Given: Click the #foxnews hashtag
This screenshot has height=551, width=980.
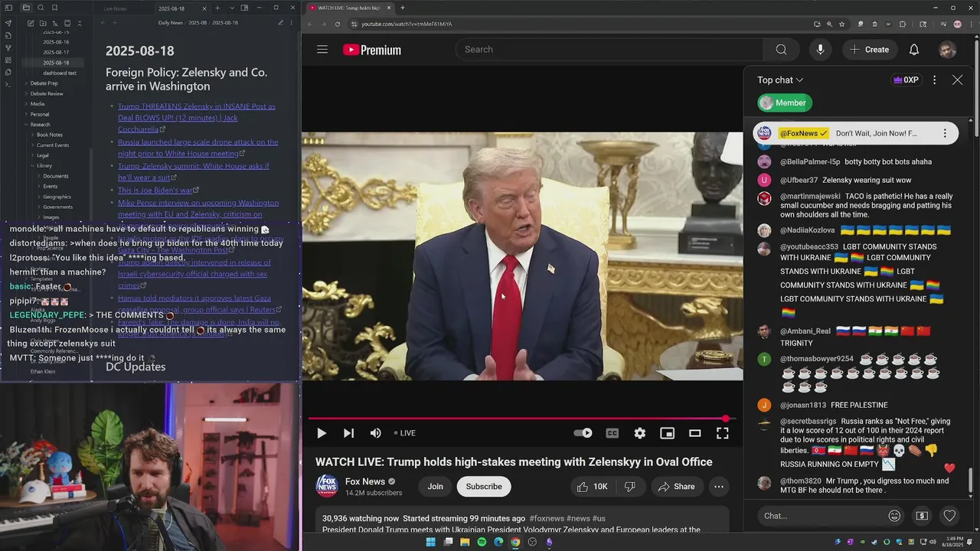Looking at the screenshot, I should [546, 518].
